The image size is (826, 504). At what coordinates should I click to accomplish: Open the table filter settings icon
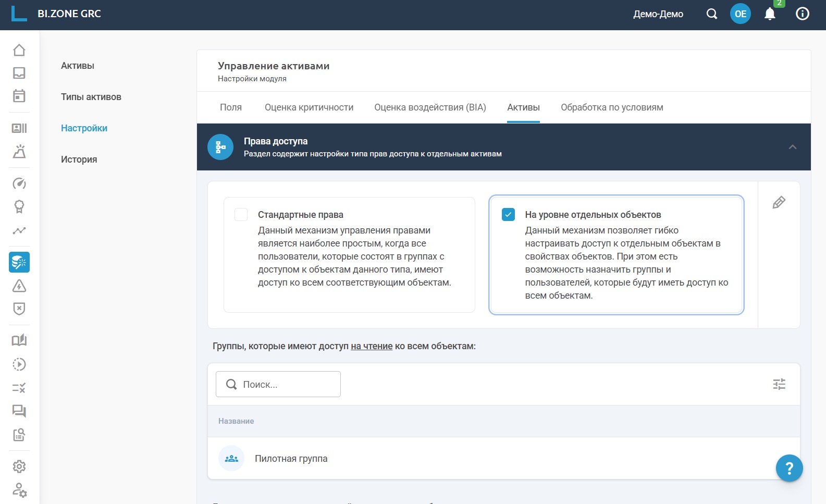pos(779,384)
